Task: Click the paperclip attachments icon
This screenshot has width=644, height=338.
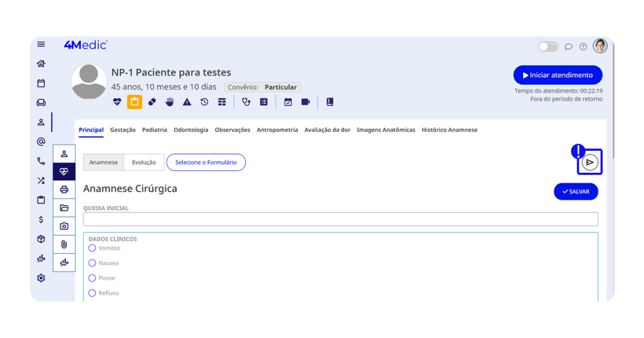Action: pos(64,244)
